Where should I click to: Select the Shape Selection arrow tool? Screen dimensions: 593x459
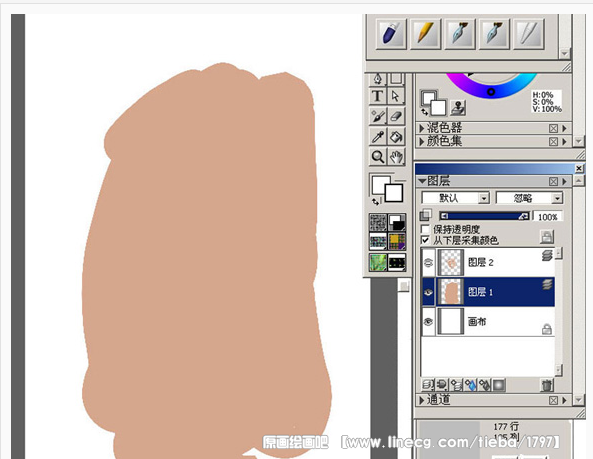pos(396,96)
